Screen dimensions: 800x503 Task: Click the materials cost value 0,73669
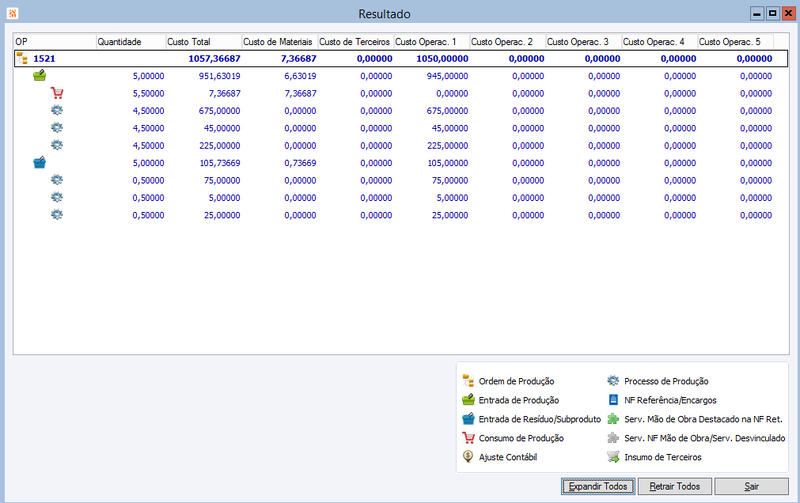click(x=301, y=163)
